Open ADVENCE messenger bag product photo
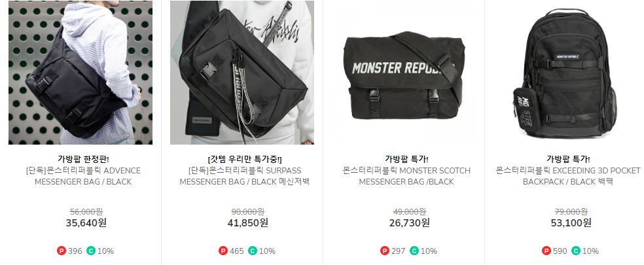This screenshot has width=644, height=265. tap(80, 73)
